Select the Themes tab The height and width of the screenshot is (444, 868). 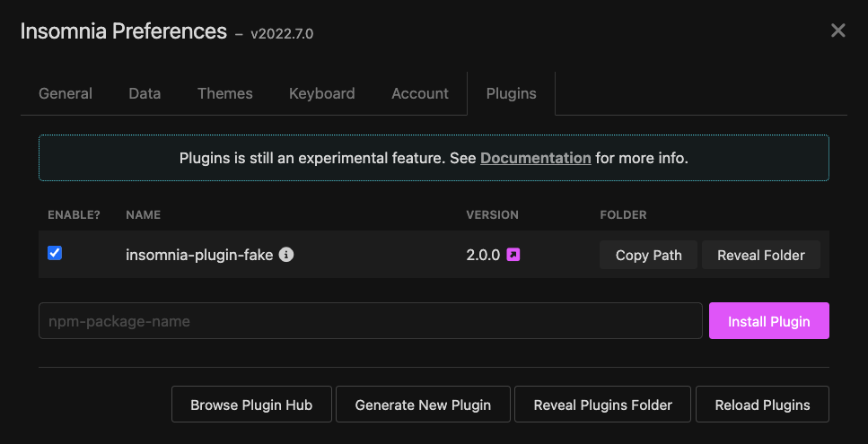(x=225, y=93)
